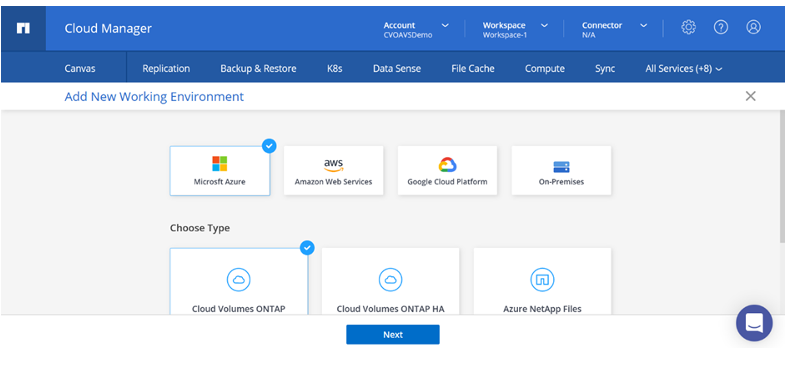This screenshot has width=787, height=373.
Task: Open the All Services (+8) menu
Action: coord(684,69)
